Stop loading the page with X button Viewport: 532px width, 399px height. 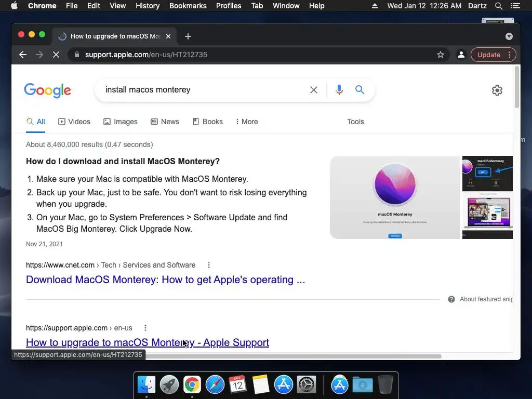[x=56, y=55]
